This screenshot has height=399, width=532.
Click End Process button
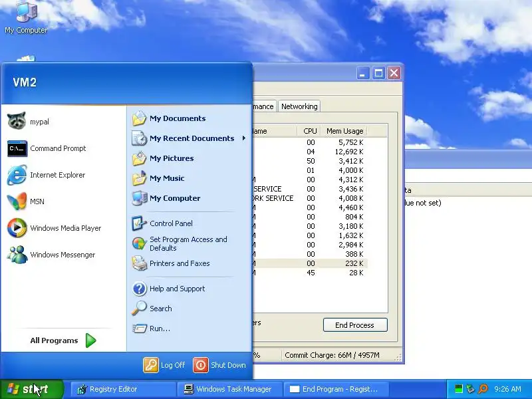[355, 325]
